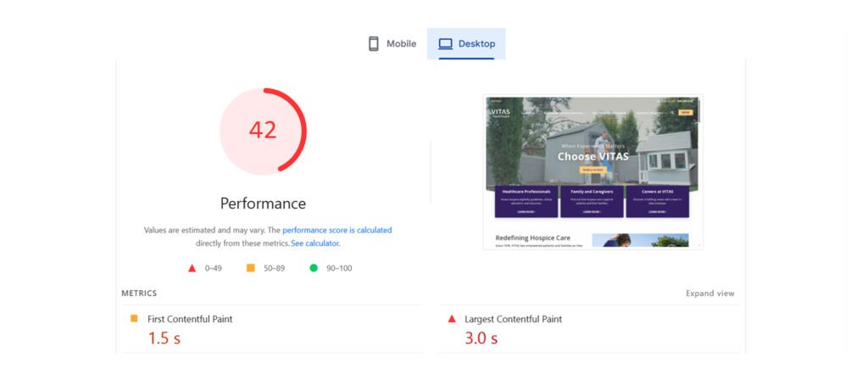868x380 pixels.
Task: Open the 'performance score is calculated' link
Action: click(x=337, y=230)
